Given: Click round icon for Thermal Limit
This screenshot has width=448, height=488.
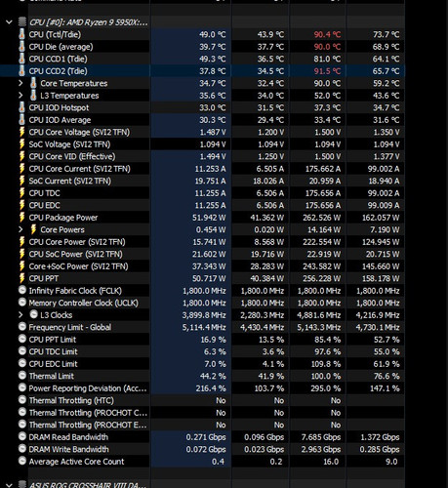Looking at the screenshot, I should pos(22,376).
